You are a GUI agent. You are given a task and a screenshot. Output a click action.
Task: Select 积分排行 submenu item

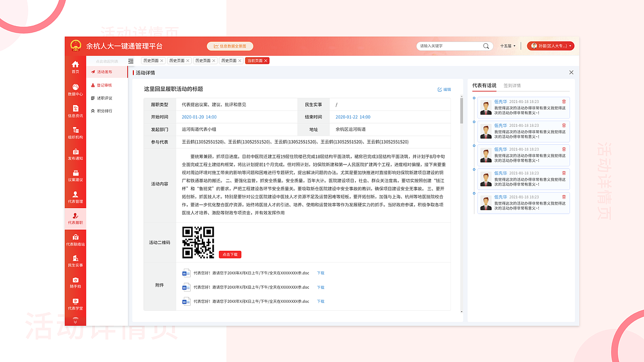click(x=101, y=111)
